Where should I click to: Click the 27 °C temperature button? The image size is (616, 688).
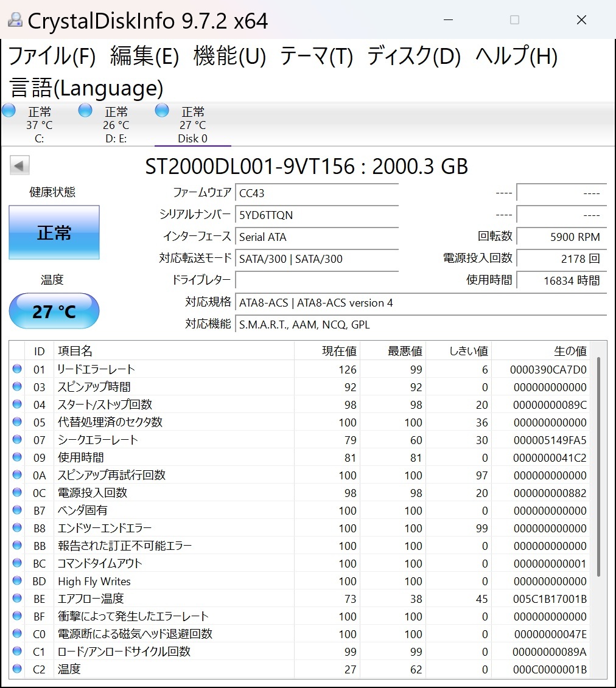tap(54, 311)
